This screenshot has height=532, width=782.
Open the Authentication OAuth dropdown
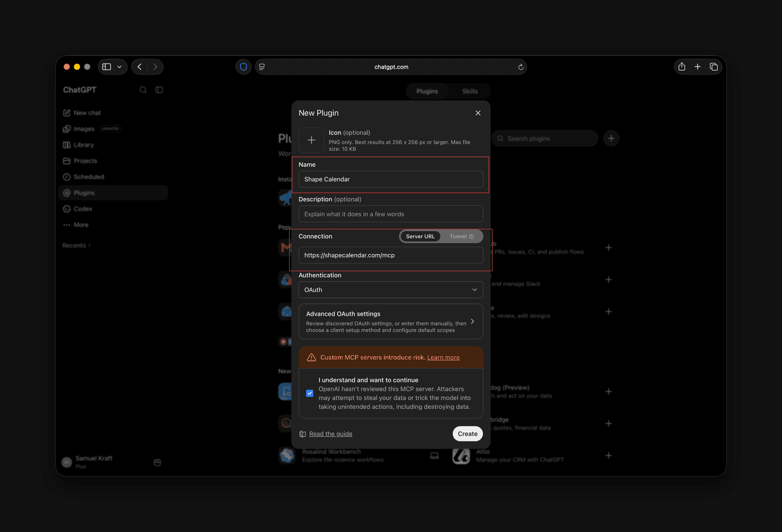tap(391, 290)
